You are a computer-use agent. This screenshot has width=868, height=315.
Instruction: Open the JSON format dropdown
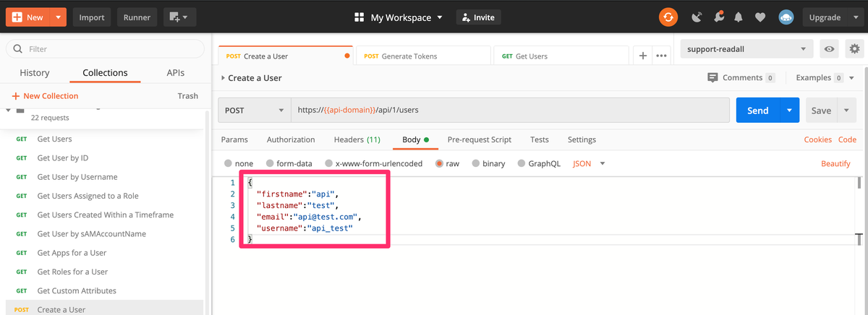coord(589,163)
